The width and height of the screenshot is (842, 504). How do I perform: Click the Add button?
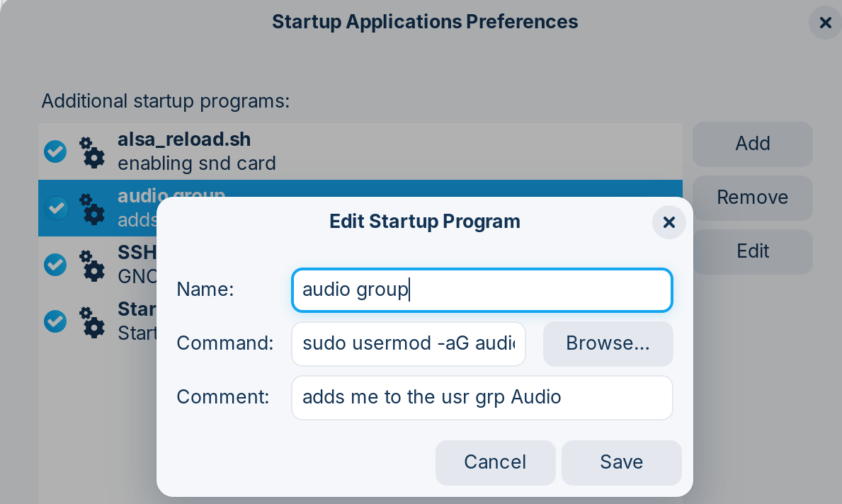click(x=752, y=144)
